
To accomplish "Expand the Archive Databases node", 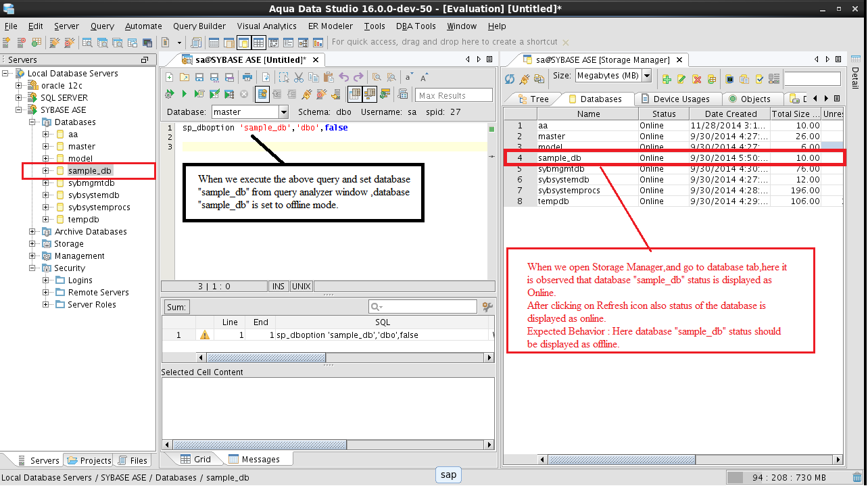I will 32,231.
